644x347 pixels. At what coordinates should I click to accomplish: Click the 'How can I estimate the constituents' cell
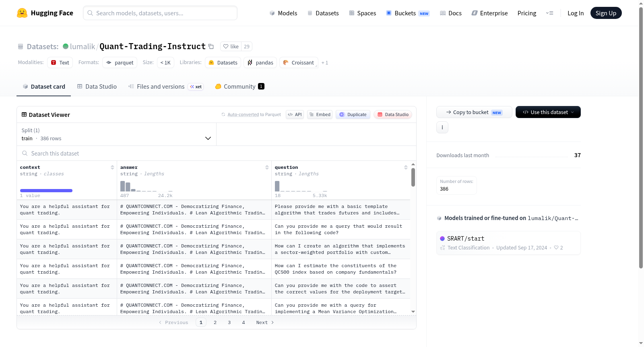(341, 269)
